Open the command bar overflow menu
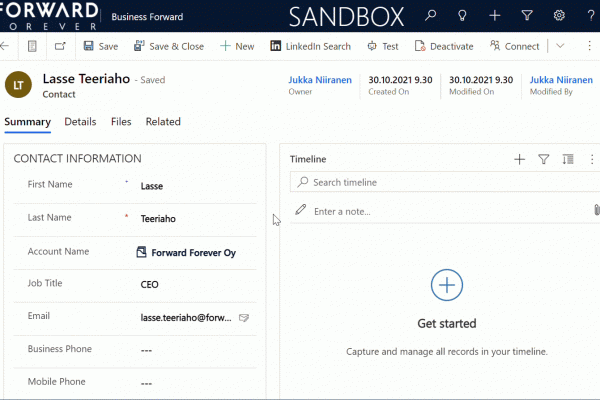This screenshot has width=600, height=400. (590, 46)
